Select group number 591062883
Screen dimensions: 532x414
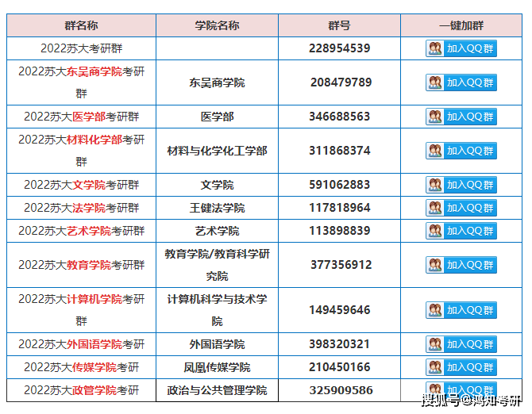(339, 185)
